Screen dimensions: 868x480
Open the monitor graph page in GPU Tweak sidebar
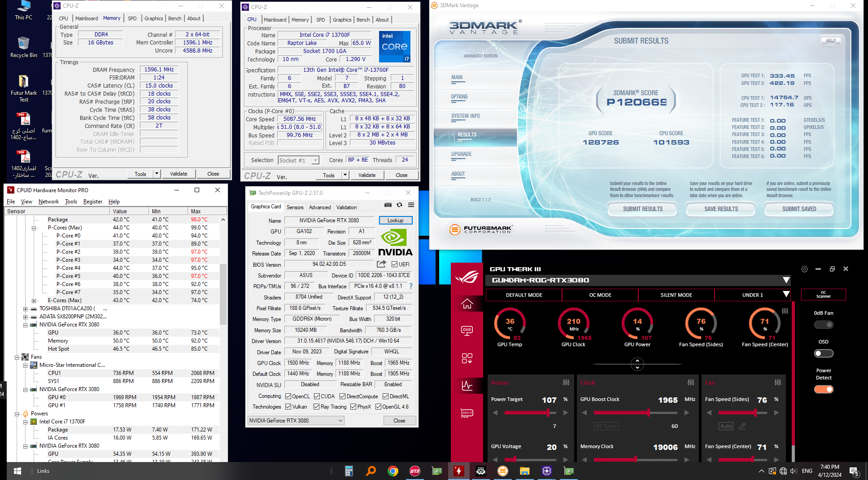pos(467,386)
